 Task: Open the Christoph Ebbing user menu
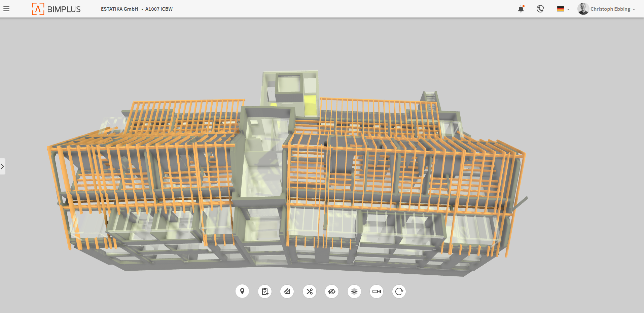612,9
